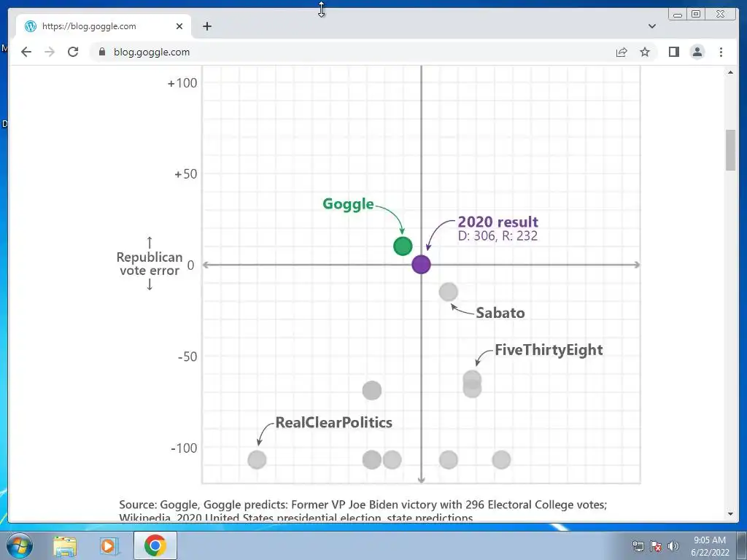Open the volume control in system tray
Image resolution: width=747 pixels, height=560 pixels.
(673, 546)
